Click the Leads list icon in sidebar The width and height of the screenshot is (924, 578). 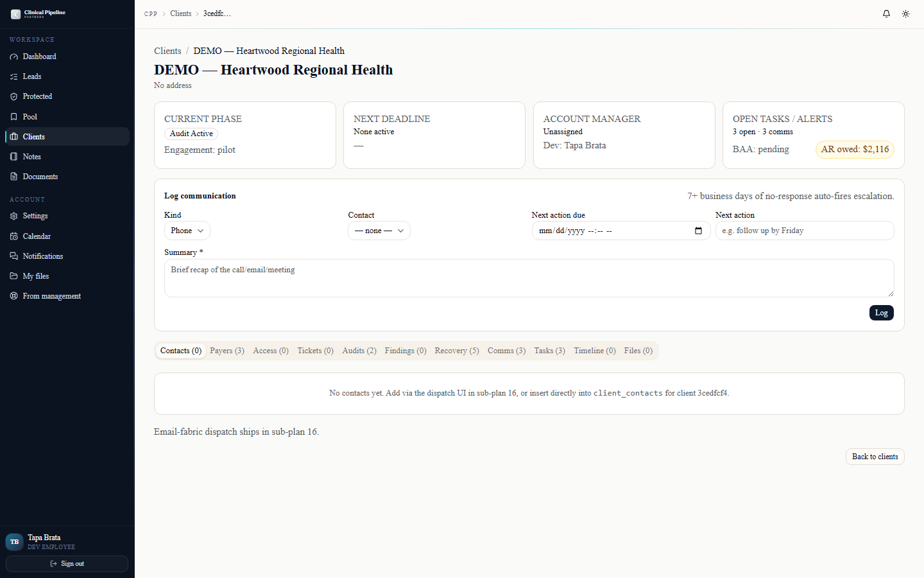click(14, 76)
